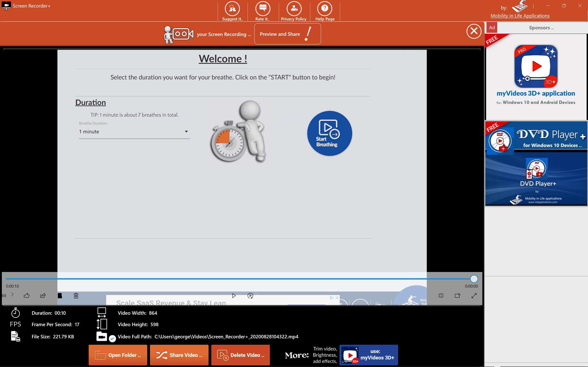Toggle full screen video view
Screen dimensions: 588x367
(474, 295)
